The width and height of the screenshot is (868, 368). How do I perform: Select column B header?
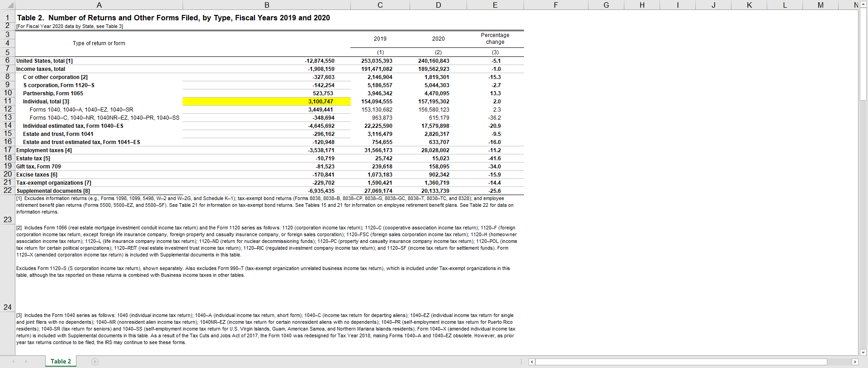(x=267, y=5)
